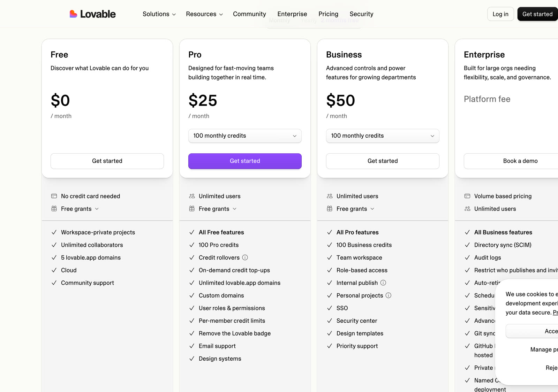Open the Pricing nav link

point(328,14)
